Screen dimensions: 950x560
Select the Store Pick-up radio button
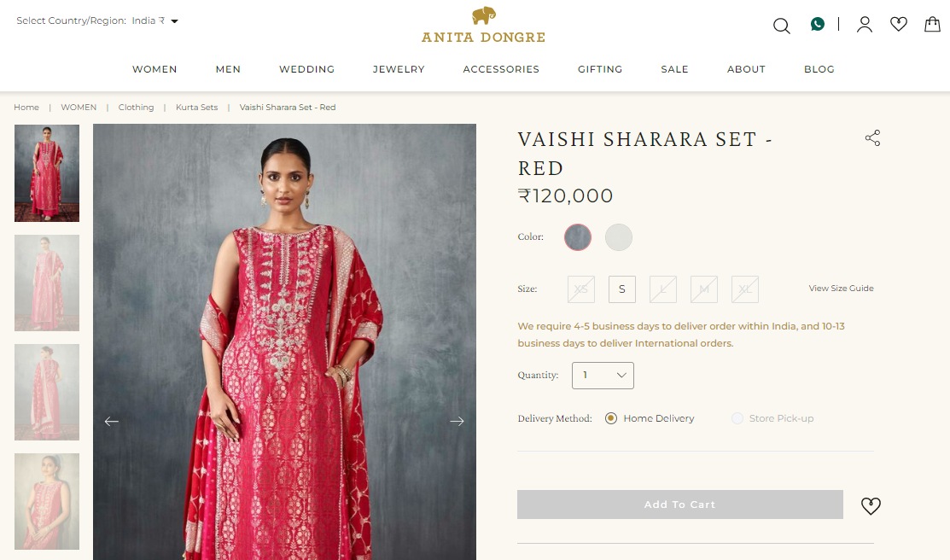[737, 418]
